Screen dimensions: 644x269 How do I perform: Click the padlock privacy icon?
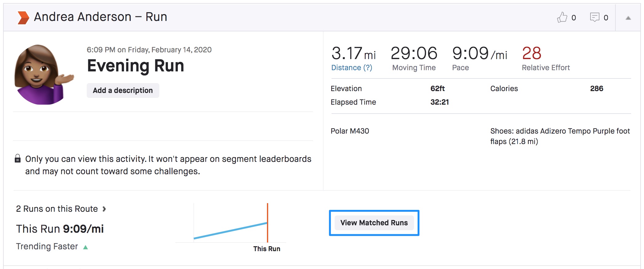[18, 159]
